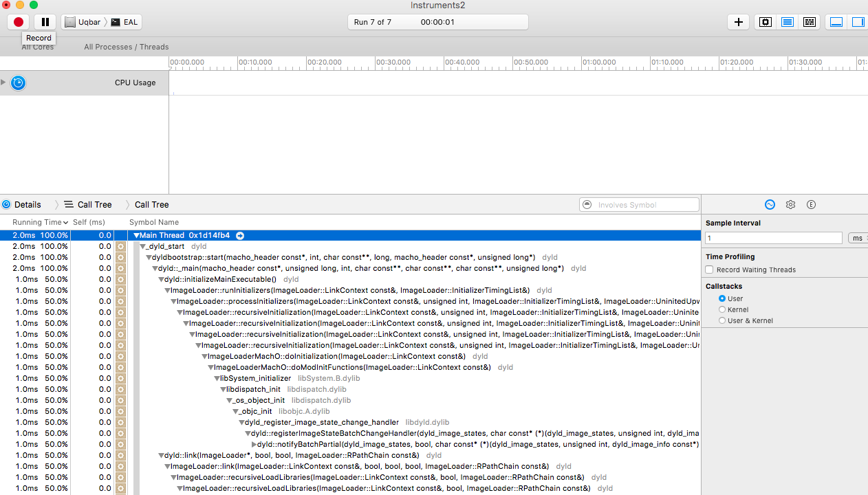868x495 pixels.
Task: Open the second Call Tree breadcrumb
Action: pos(151,205)
